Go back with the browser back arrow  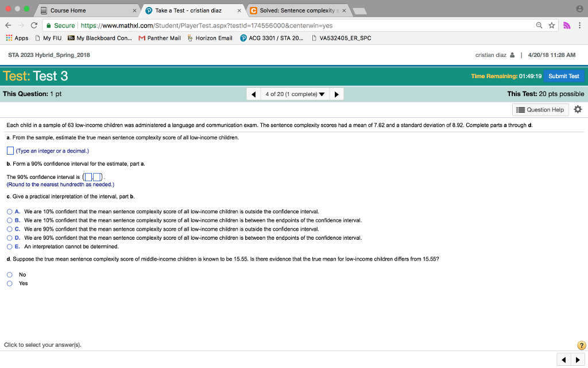coord(8,25)
